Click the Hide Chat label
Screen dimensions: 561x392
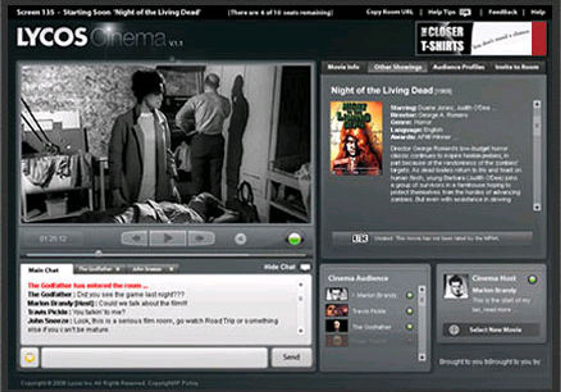(279, 267)
